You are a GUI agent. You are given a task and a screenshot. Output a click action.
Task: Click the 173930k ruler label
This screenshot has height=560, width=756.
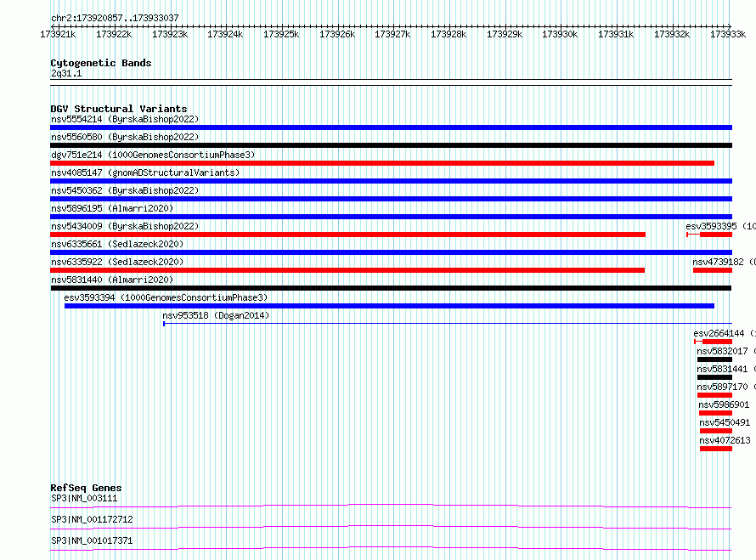click(560, 34)
